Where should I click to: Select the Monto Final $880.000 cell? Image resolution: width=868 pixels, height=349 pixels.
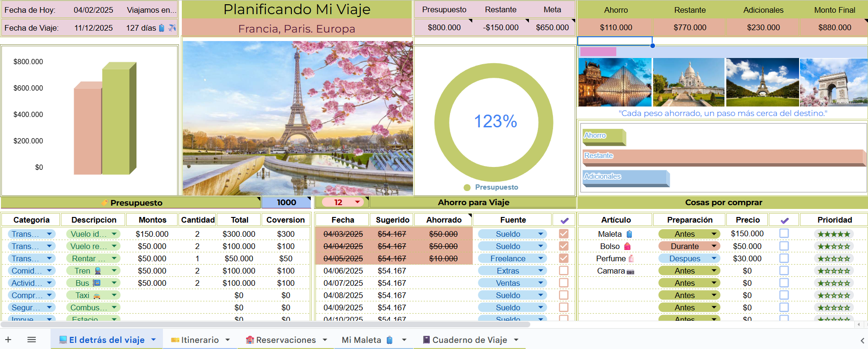(x=834, y=27)
